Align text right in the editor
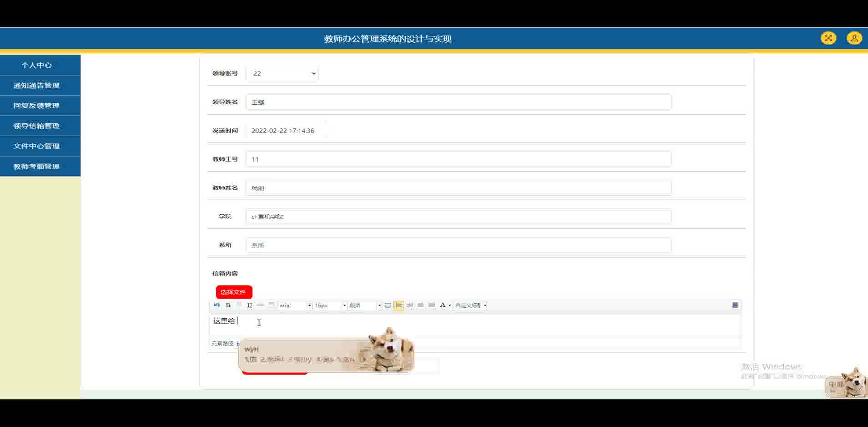 tap(410, 305)
